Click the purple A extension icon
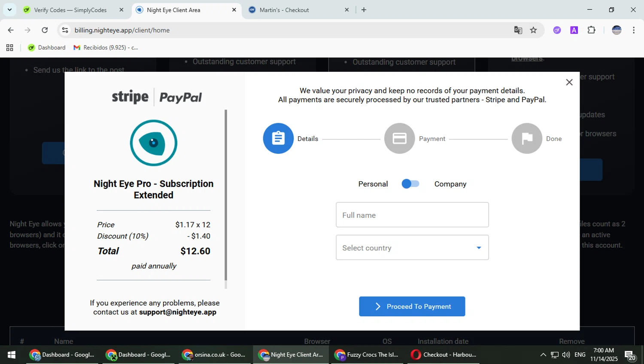This screenshot has height=364, width=644. coord(574,30)
